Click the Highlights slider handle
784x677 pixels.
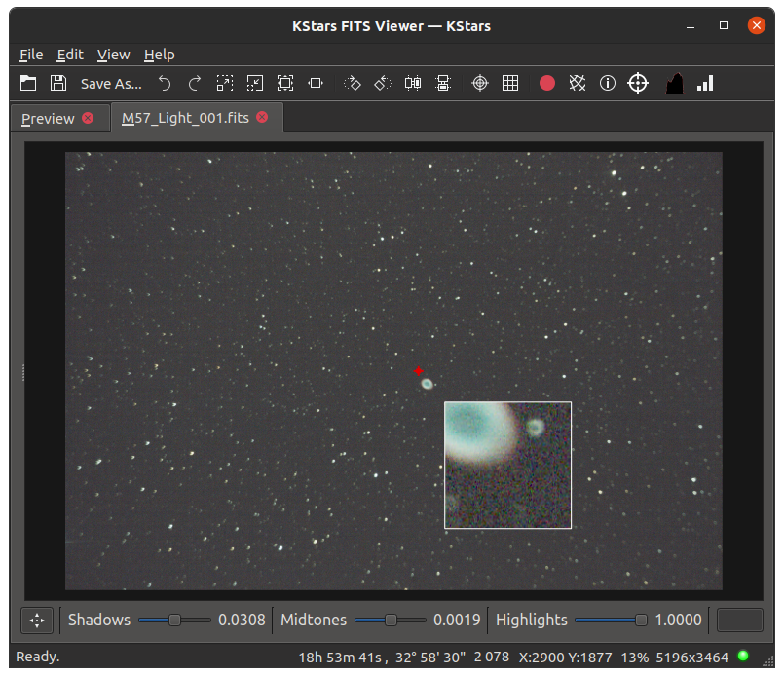coord(641,620)
